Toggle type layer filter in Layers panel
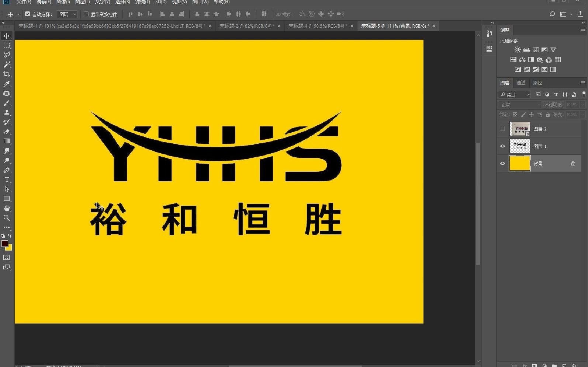Viewport: 588px width, 367px height. [556, 95]
